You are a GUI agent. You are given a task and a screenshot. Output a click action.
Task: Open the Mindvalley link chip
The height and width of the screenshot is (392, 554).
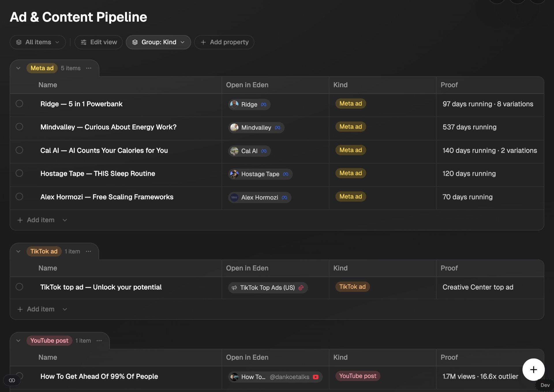(x=256, y=128)
